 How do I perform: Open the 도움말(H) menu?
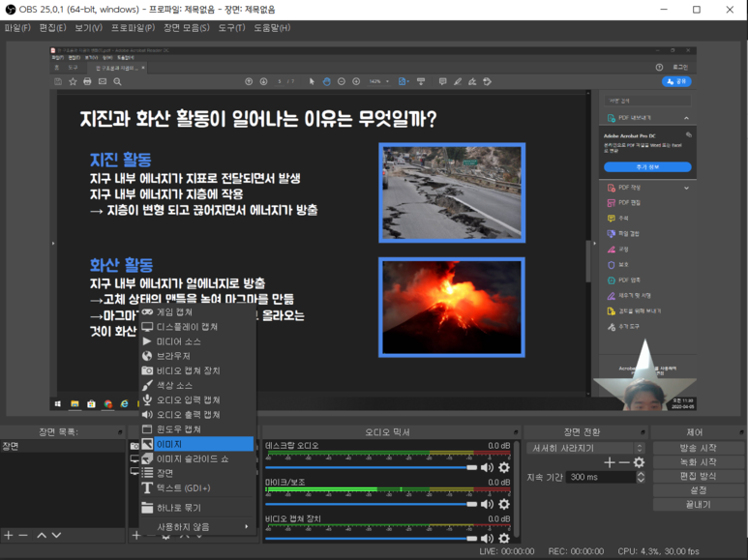[x=272, y=28]
